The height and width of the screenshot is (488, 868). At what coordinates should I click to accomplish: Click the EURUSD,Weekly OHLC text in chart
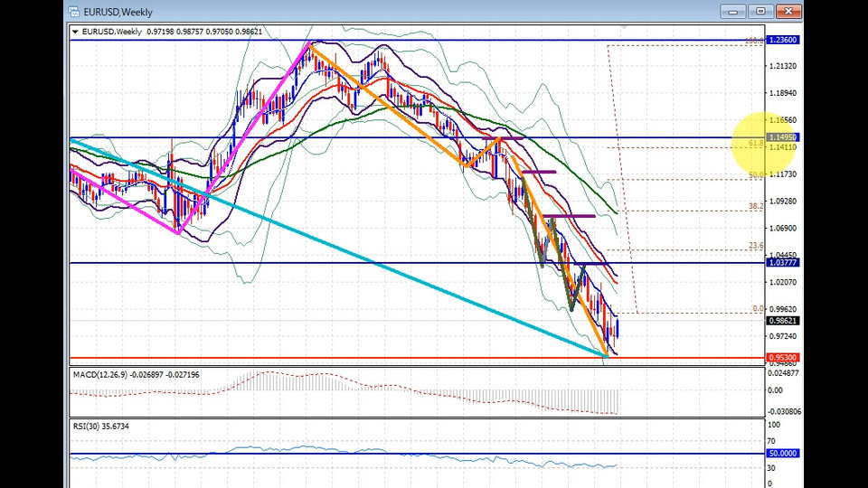click(172, 32)
